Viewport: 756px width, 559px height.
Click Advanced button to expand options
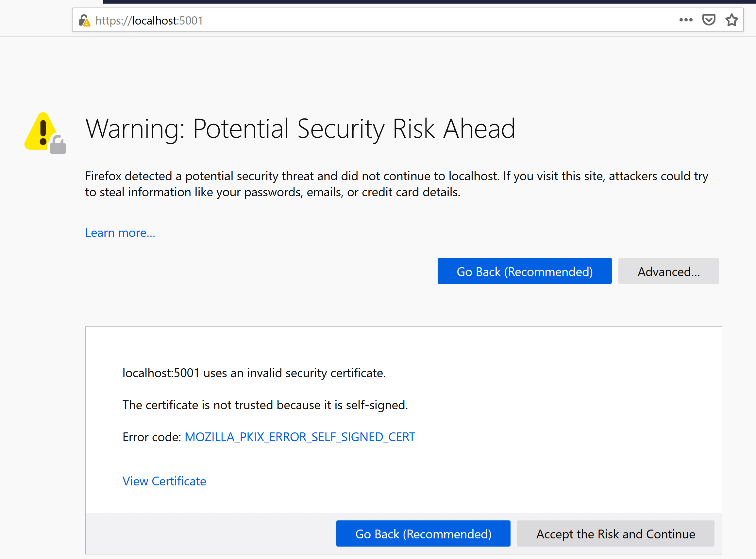668,271
